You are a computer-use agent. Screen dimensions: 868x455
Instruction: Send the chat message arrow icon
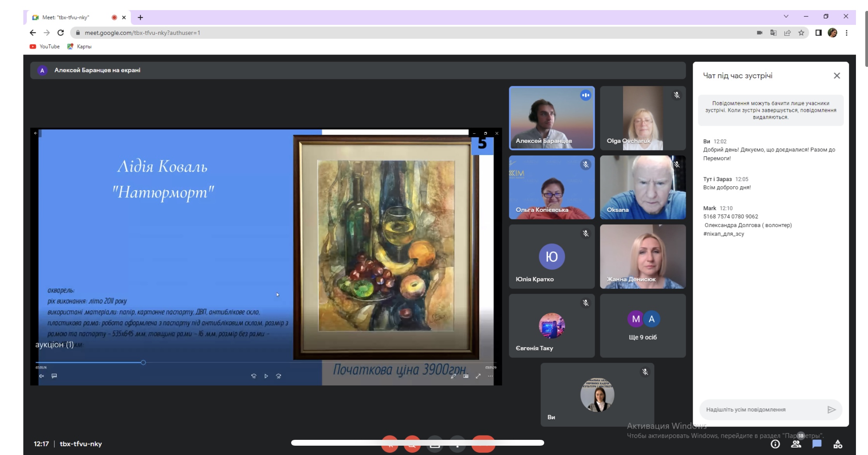831,409
